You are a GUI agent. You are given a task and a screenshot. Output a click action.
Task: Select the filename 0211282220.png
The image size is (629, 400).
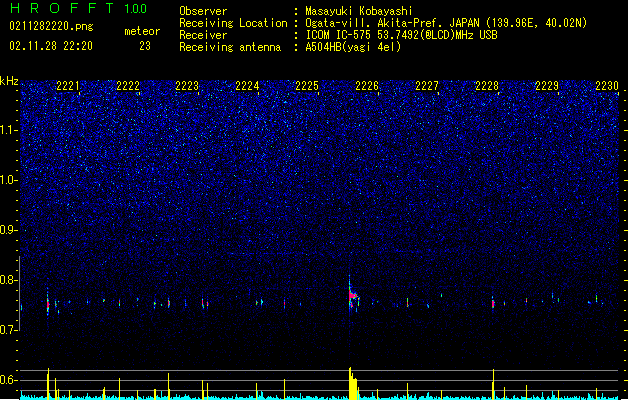pyautogui.click(x=51, y=26)
